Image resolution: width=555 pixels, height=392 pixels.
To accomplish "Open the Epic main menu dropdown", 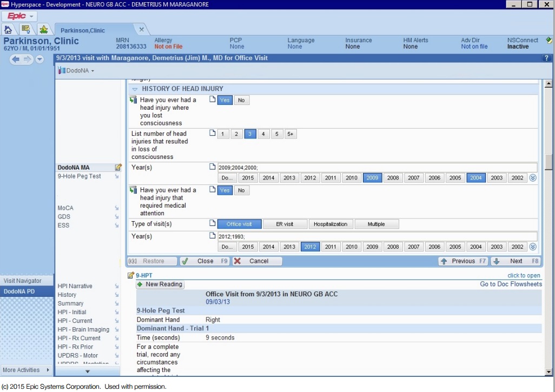I will (19, 16).
